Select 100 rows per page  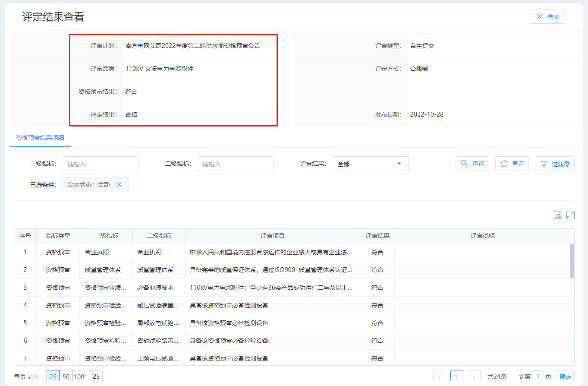tap(79, 377)
